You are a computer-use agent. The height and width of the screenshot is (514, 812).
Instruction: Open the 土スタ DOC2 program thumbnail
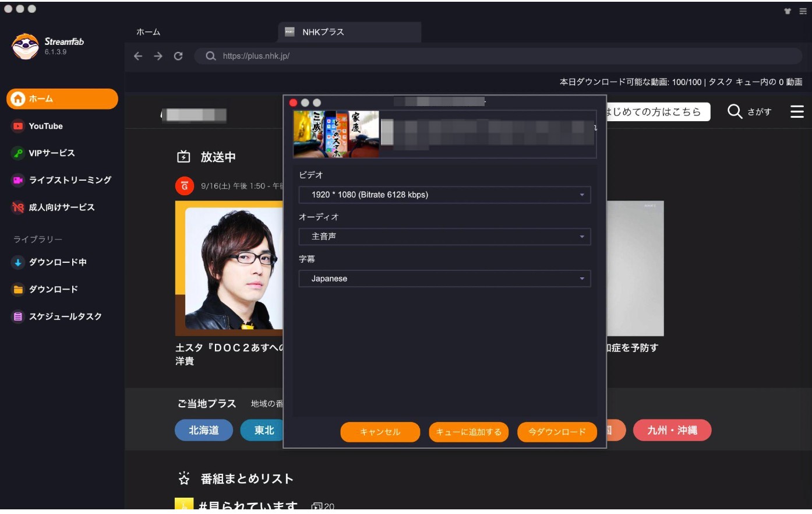230,269
